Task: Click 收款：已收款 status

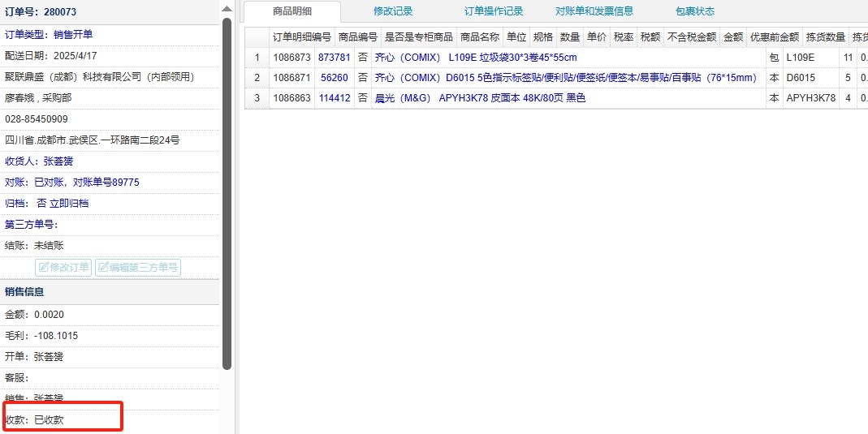Action: 34,420
